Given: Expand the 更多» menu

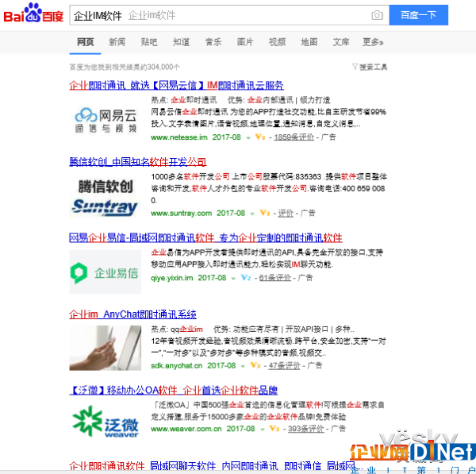Looking at the screenshot, I should [373, 42].
